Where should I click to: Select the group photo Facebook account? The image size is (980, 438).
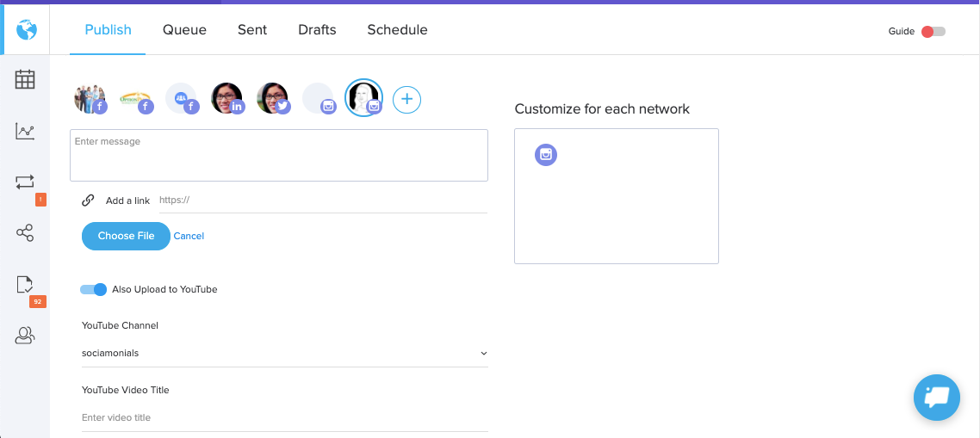click(90, 99)
